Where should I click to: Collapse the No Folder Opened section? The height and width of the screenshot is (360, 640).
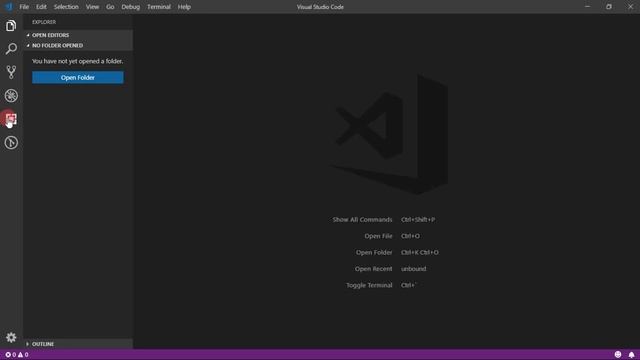(78, 45)
